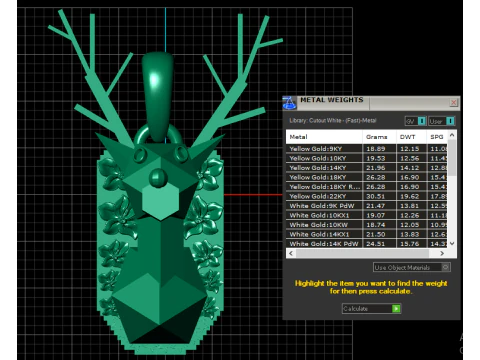Screen dimensions: 480x360
Task: Click the 12.05 DWT value
Action: [410, 225]
